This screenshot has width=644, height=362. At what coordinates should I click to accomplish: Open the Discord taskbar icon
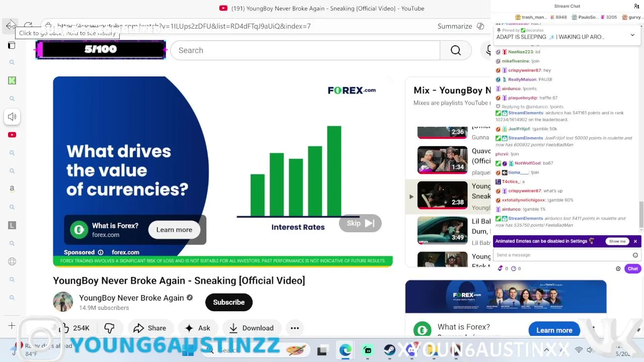click(x=412, y=350)
